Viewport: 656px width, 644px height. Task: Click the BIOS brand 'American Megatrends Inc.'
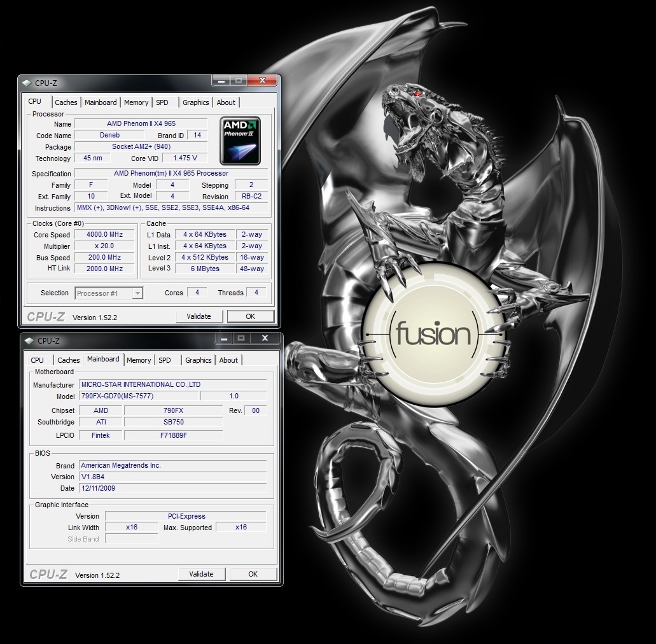click(x=173, y=465)
